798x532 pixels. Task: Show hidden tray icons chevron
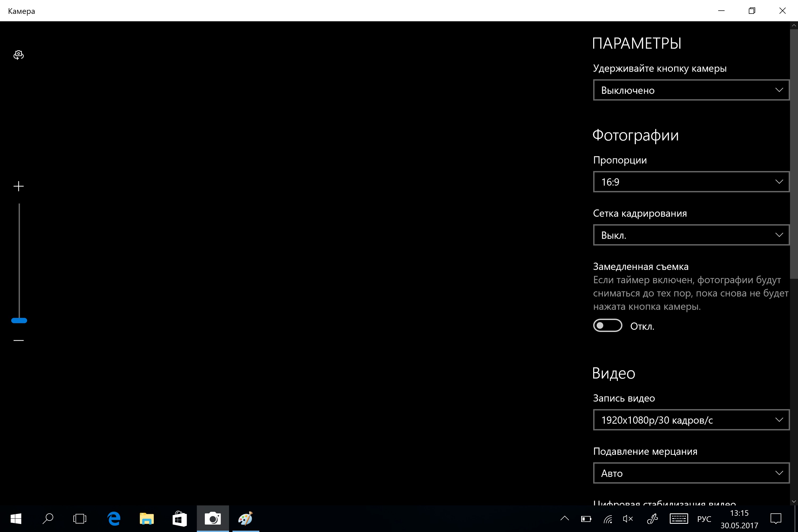(564, 518)
